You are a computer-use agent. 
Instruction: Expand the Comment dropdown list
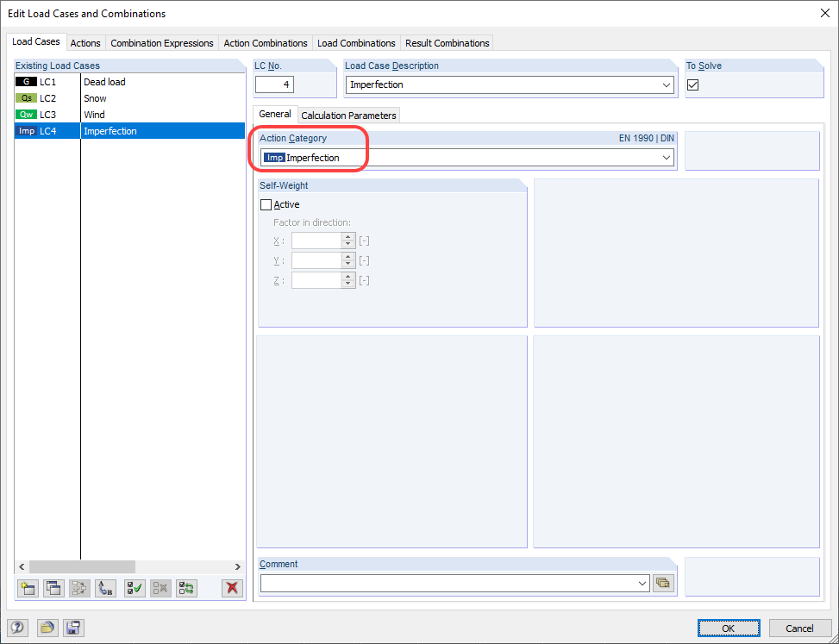pyautogui.click(x=642, y=584)
